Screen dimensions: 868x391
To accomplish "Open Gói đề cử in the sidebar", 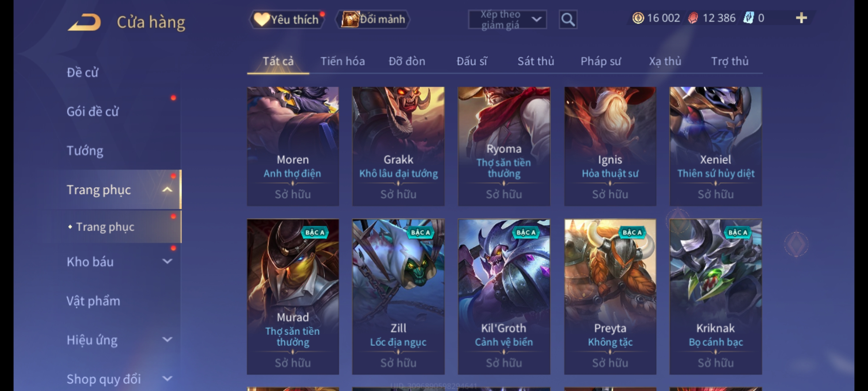I will pyautogui.click(x=93, y=112).
